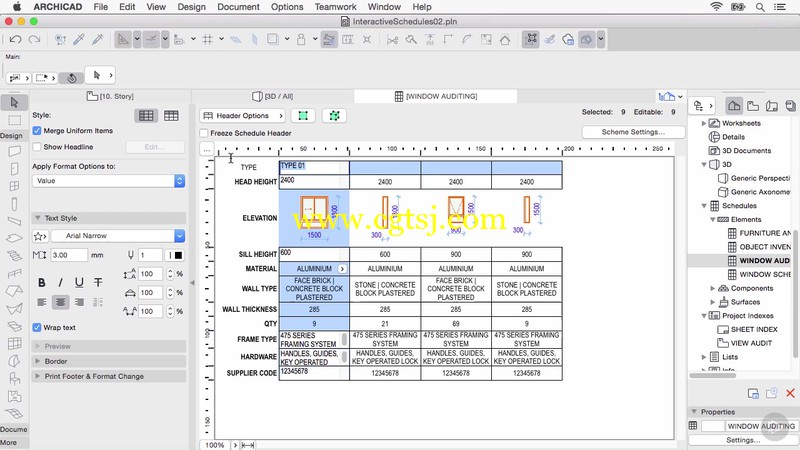Image resolution: width=800 pixels, height=450 pixels.
Task: Select the Window tool in the toolbox
Action: 14,186
